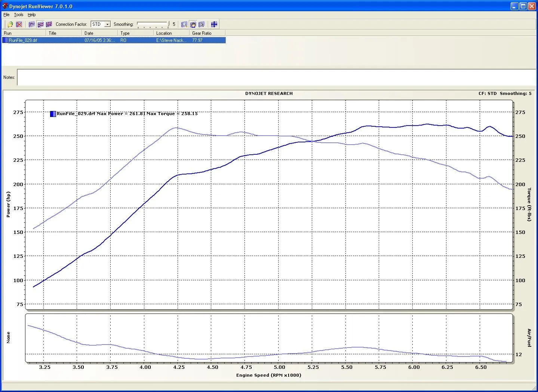Activate the zoom magnifier graph tool
This screenshot has height=392, width=538.
pyautogui.click(x=184, y=24)
